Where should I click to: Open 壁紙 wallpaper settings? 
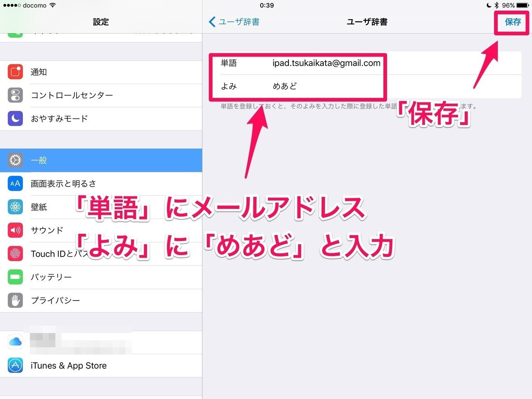[x=101, y=207]
